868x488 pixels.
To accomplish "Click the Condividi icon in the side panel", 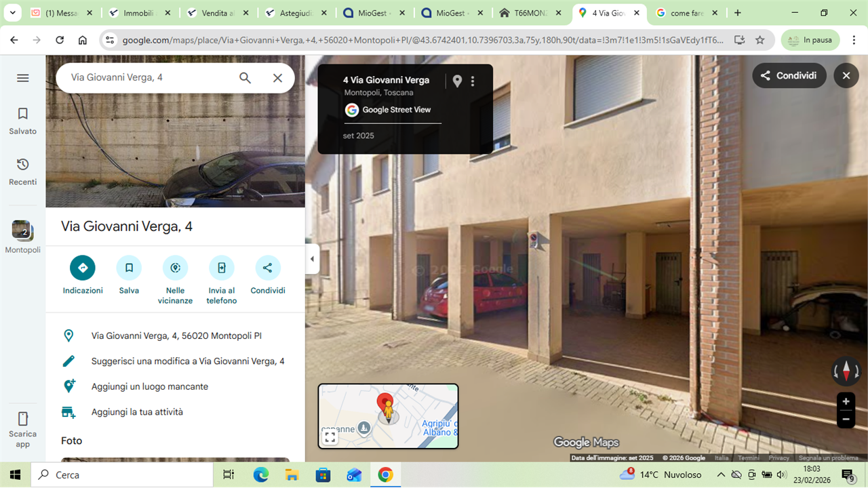I will (267, 268).
